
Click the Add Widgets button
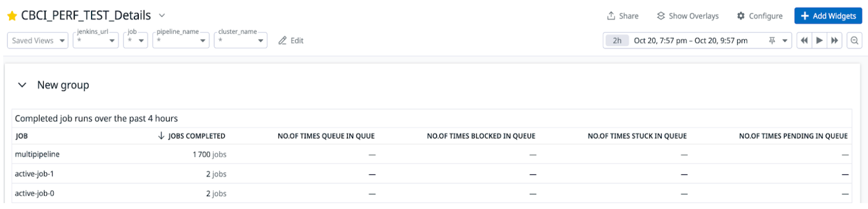coord(828,16)
